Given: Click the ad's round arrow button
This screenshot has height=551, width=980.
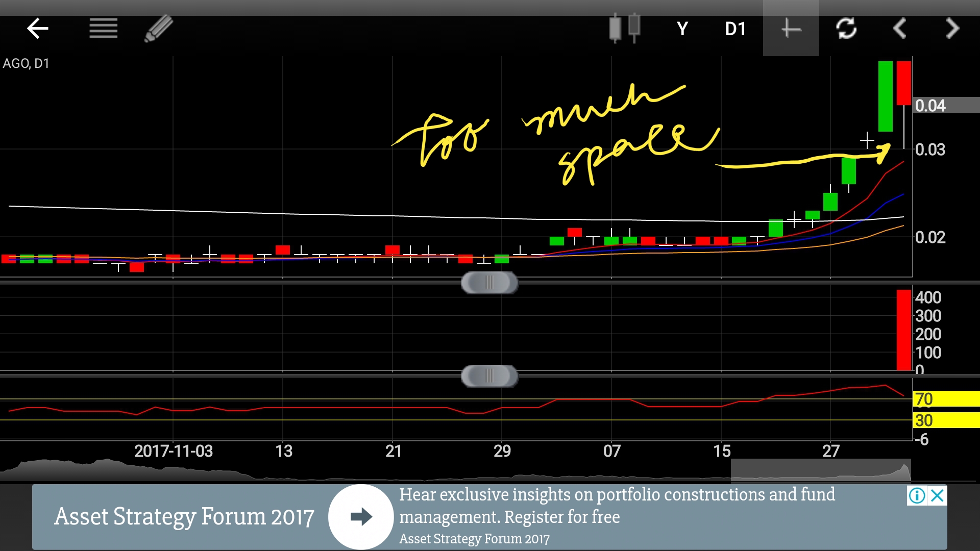Looking at the screenshot, I should [x=361, y=517].
